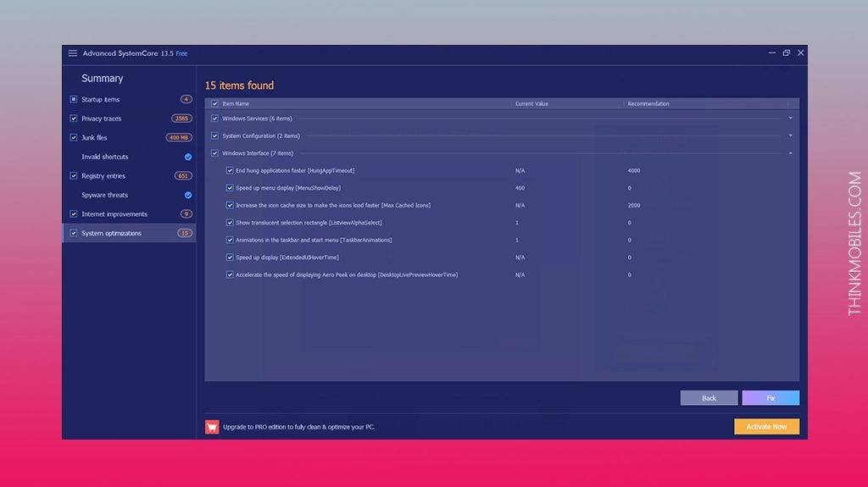Sort by the Current Value column header
The width and height of the screenshot is (868, 487).
pyautogui.click(x=531, y=104)
